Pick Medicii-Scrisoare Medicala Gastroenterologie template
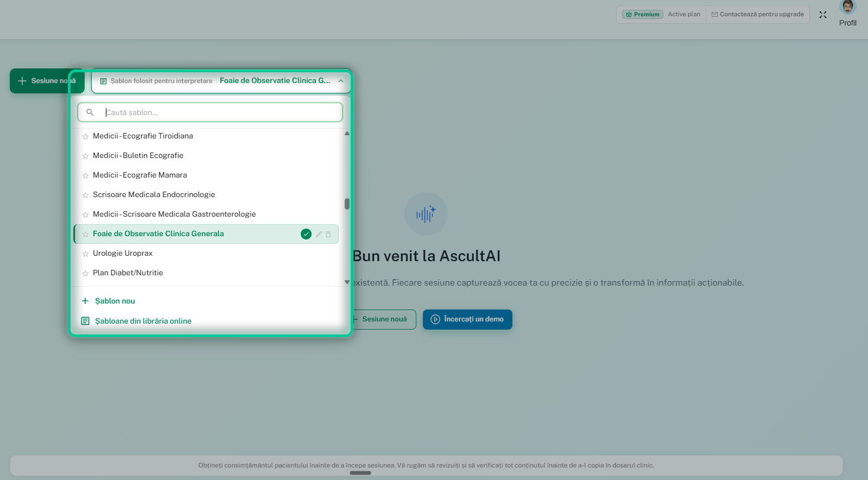Screen dimensions: 868x480 click(x=174, y=214)
